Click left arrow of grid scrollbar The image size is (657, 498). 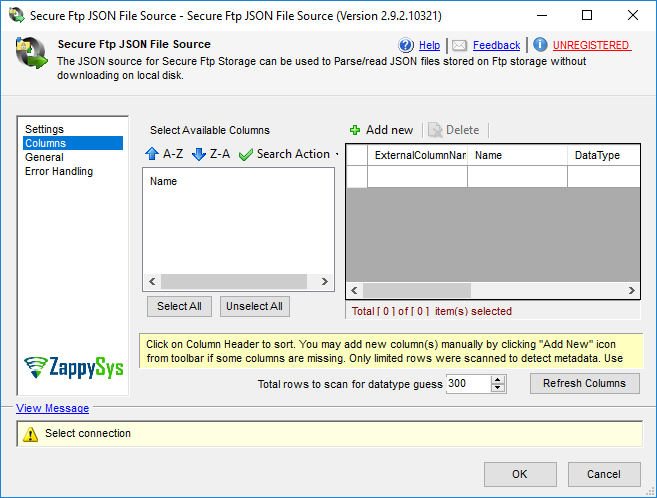pos(354,290)
